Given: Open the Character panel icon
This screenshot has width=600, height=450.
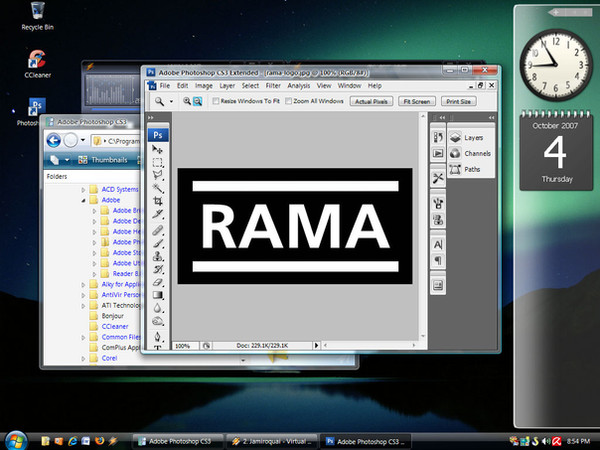Looking at the screenshot, I should [438, 244].
